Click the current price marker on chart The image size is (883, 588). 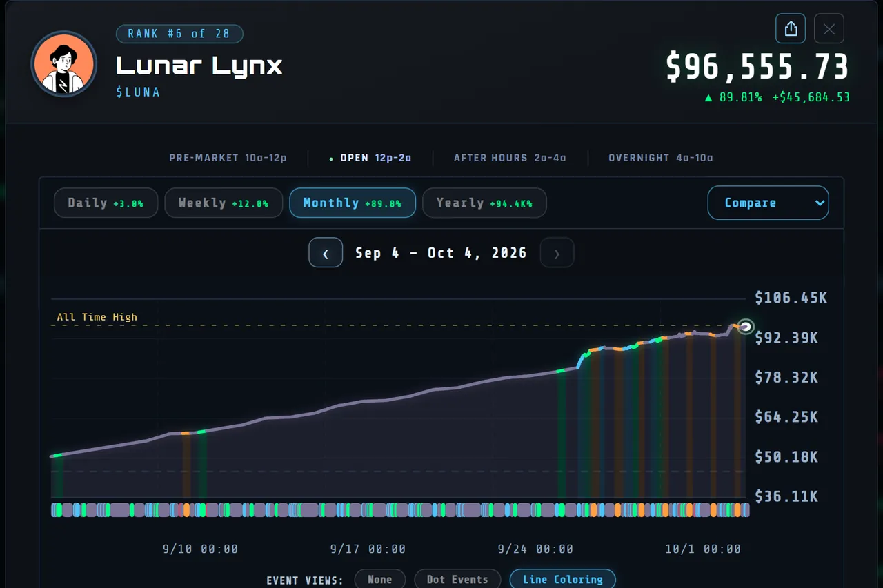(x=744, y=327)
